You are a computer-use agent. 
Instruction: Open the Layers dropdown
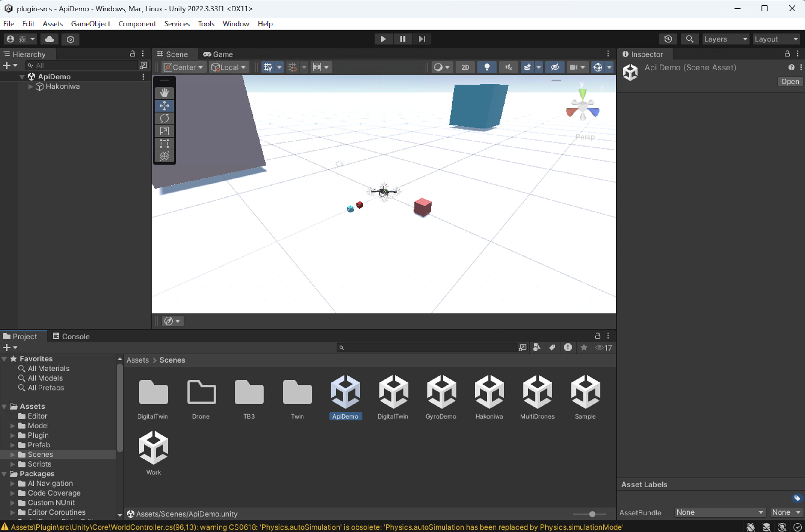[x=725, y=39]
